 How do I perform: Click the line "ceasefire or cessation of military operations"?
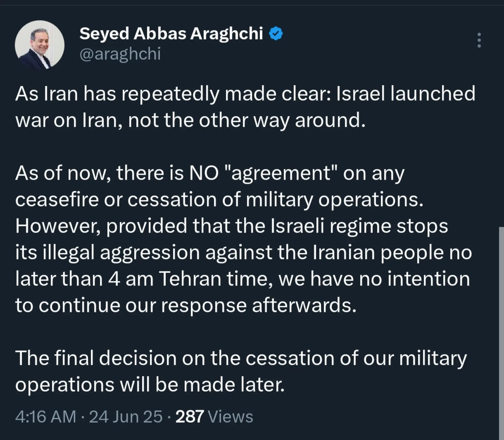[219, 200]
